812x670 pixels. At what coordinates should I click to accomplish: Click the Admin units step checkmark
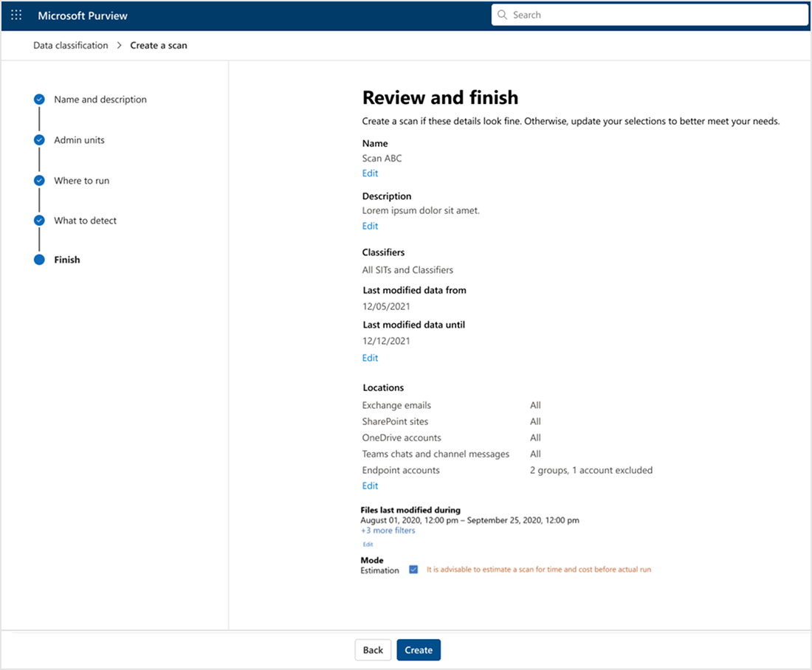39,139
